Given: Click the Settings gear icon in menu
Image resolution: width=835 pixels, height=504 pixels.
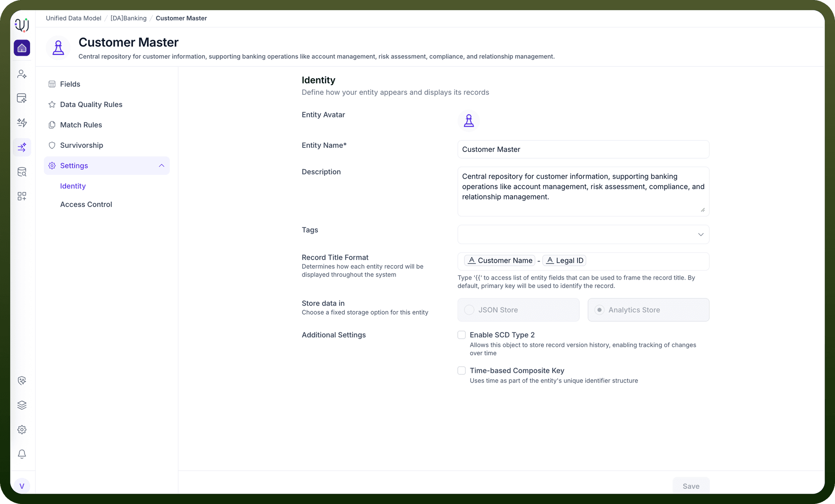Looking at the screenshot, I should (x=52, y=166).
